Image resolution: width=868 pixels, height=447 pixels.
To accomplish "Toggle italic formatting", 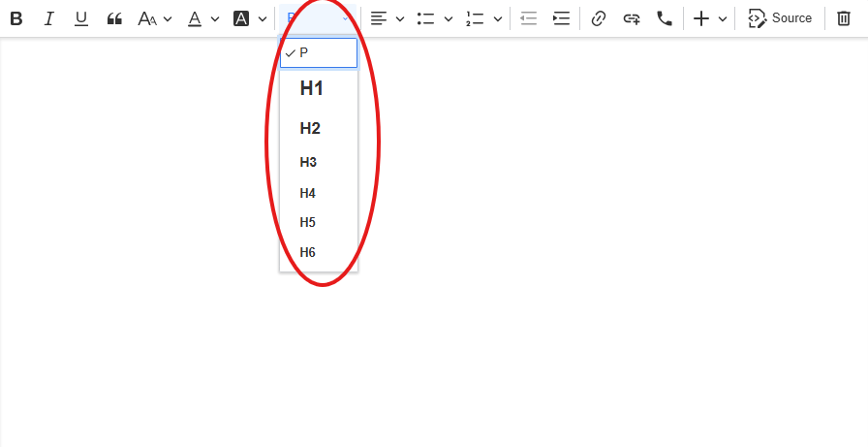I will click(x=48, y=18).
